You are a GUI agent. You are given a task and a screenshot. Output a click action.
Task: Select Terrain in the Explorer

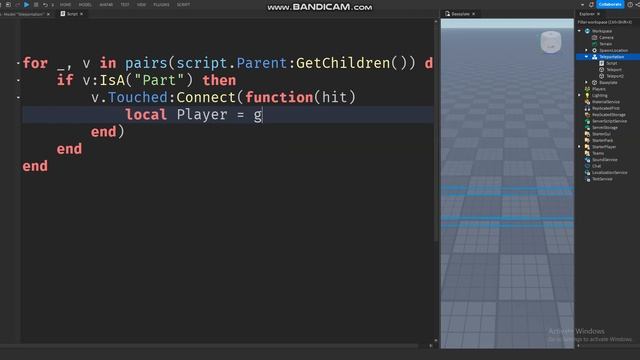coord(606,44)
